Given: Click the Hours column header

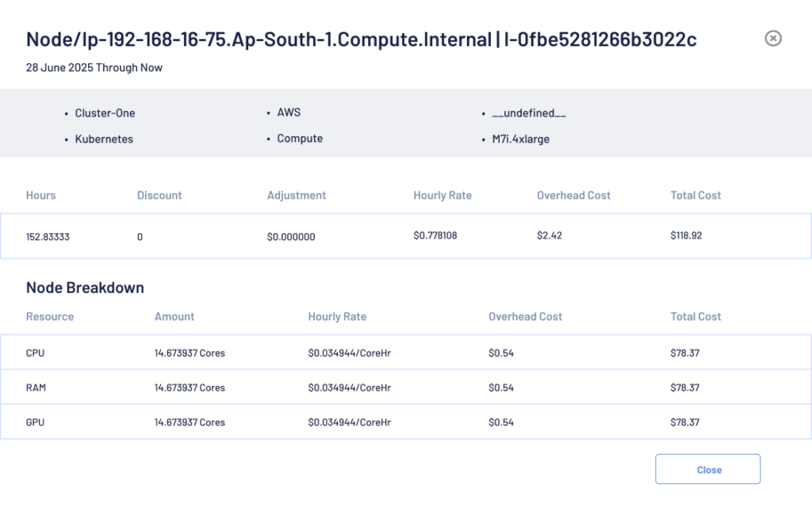Looking at the screenshot, I should click(41, 195).
